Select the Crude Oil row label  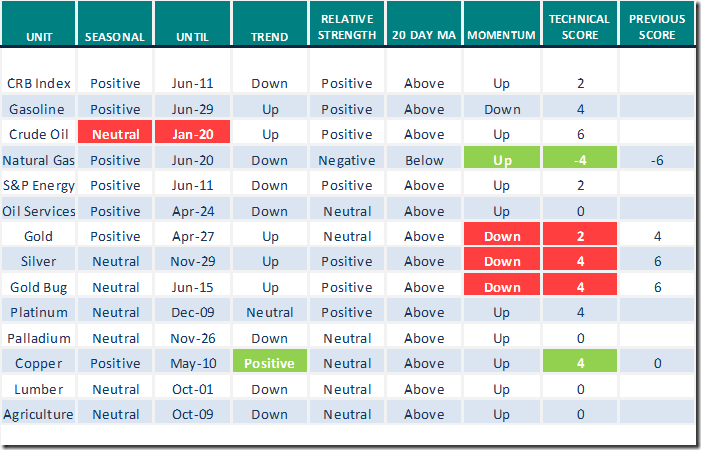coord(38,134)
